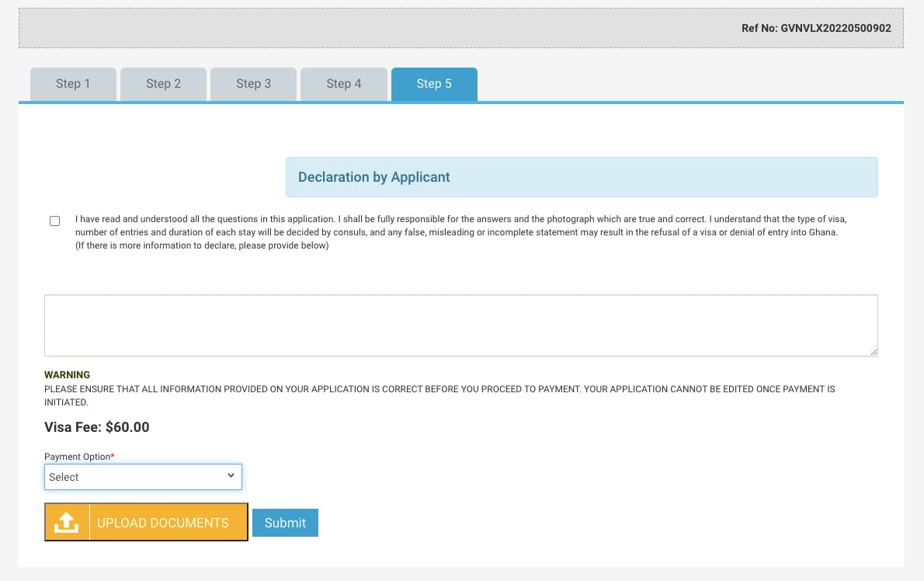Image resolution: width=924 pixels, height=581 pixels.
Task: Focus the additional information text area
Action: [460, 325]
